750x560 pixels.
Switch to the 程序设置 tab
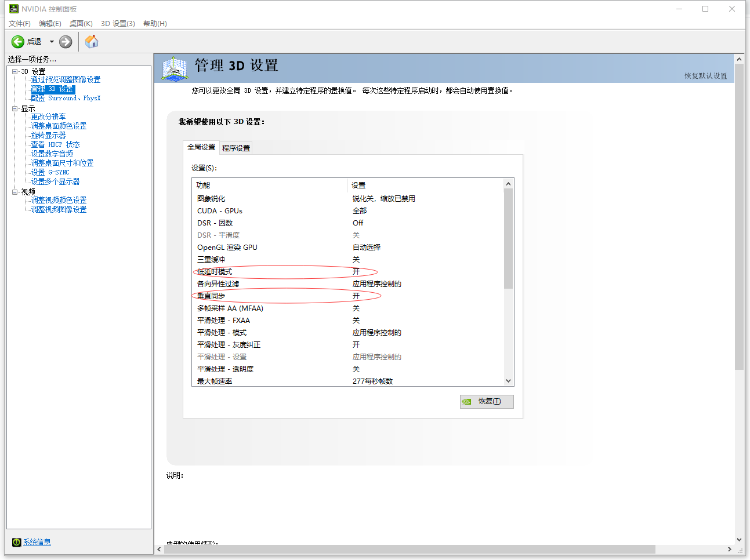pos(236,148)
